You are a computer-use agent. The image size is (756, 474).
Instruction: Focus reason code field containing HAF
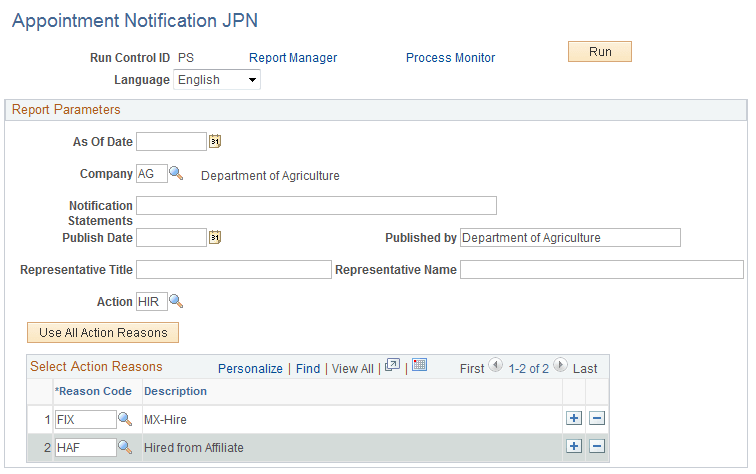click(85, 447)
